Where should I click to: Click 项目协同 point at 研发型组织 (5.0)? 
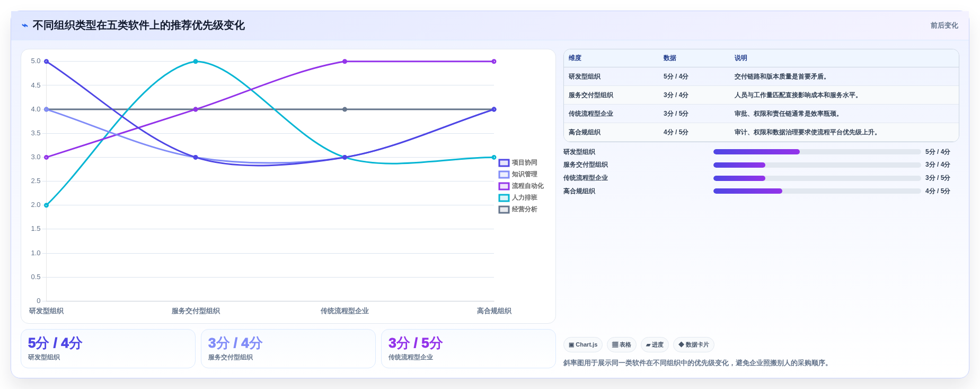coord(47,62)
